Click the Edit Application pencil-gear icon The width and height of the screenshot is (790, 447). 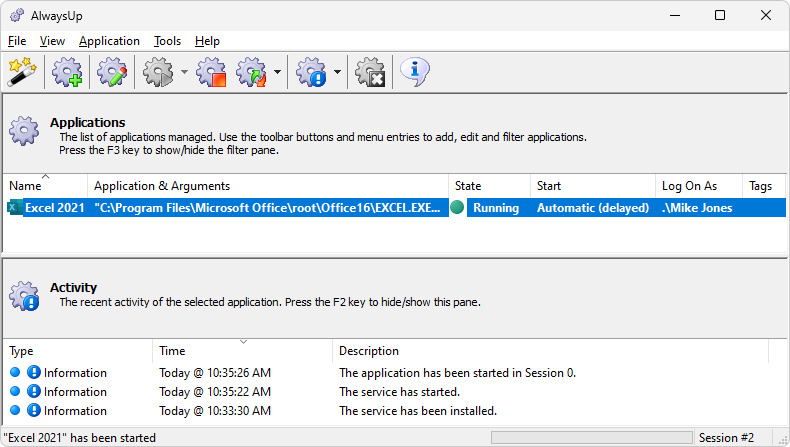pyautogui.click(x=112, y=72)
